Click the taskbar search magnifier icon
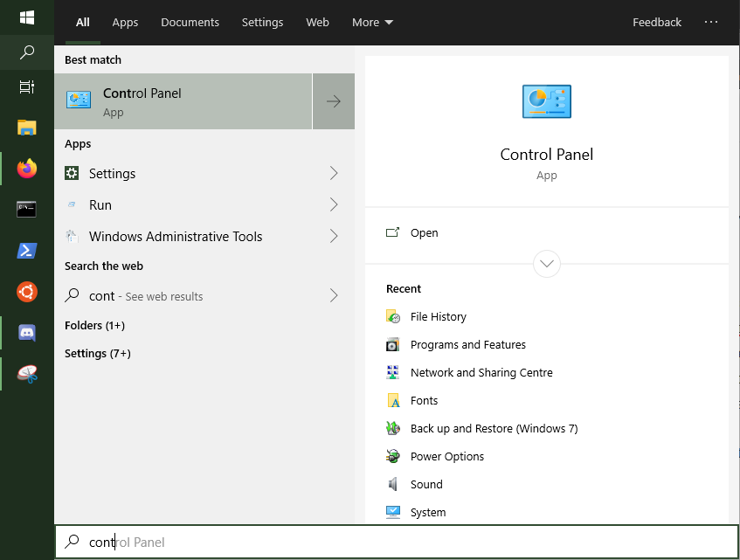This screenshot has height=560, width=740. 27,52
